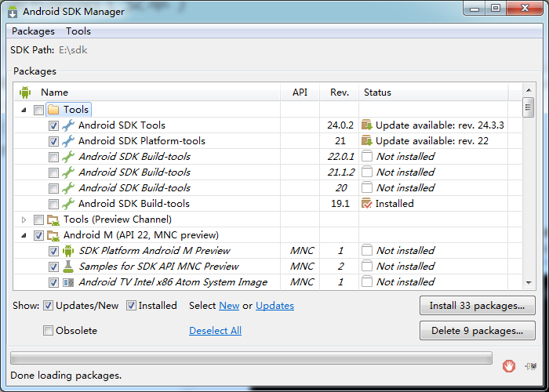The height and width of the screenshot is (392, 549).
Task: Click the blue wrench icon for Android SDK Tools
Action: [68, 125]
